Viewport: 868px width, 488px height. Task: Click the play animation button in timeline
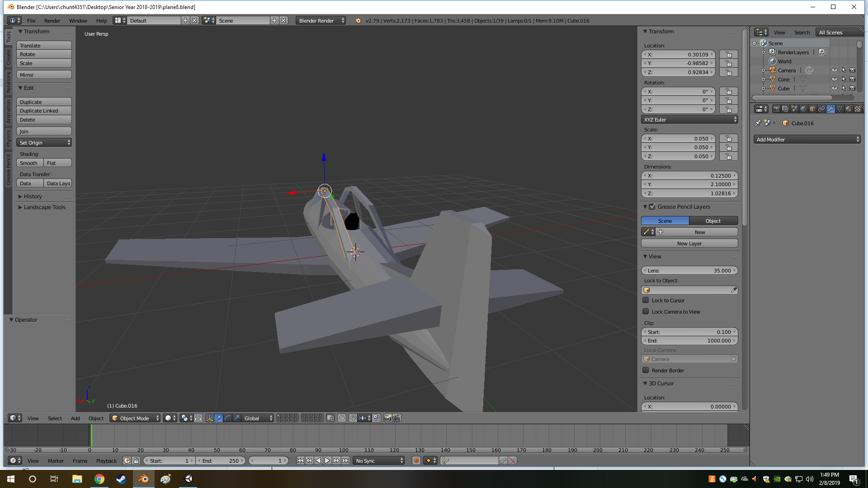coord(327,460)
